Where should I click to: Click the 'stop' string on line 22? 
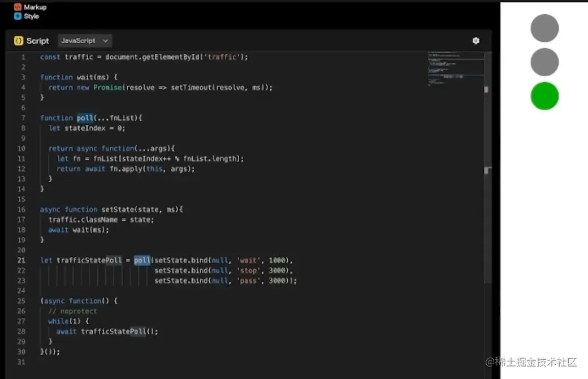point(248,271)
